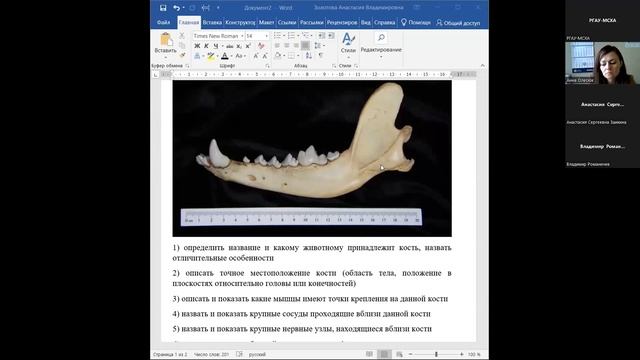Align text right
The height and width of the screenshot is (360, 640).
(296, 46)
